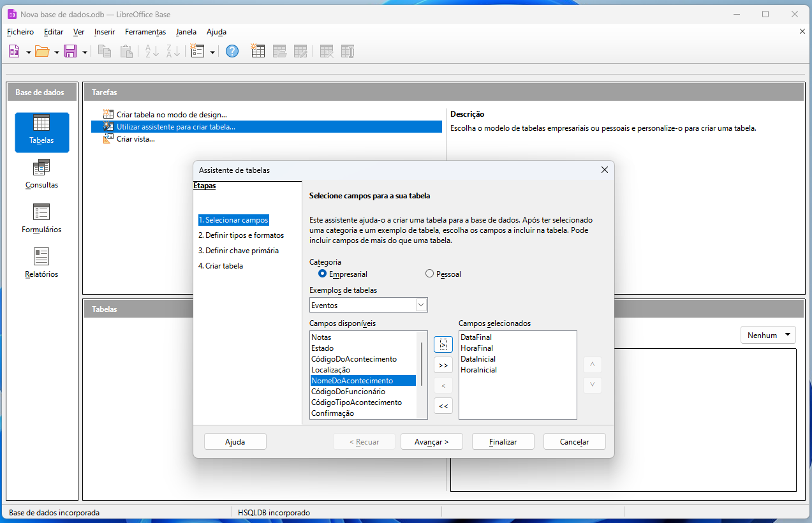Image resolution: width=812 pixels, height=523 pixels.
Task: Open the Formulários section icon
Action: (x=41, y=219)
